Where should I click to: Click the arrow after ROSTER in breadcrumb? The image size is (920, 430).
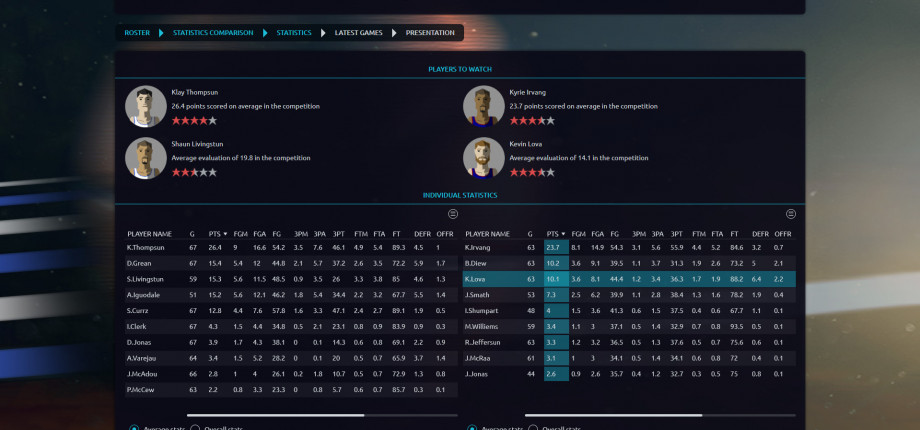[x=161, y=33]
